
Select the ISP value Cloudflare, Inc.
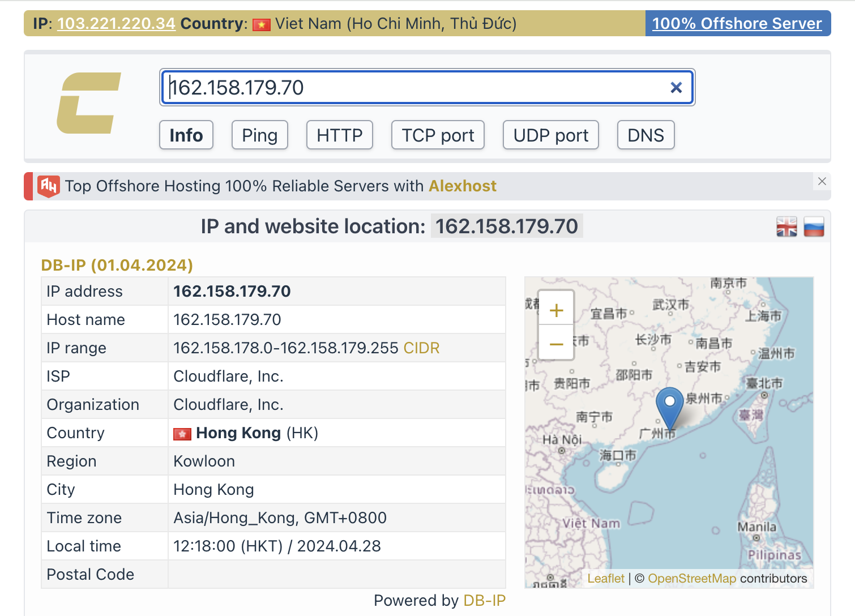coord(228,376)
